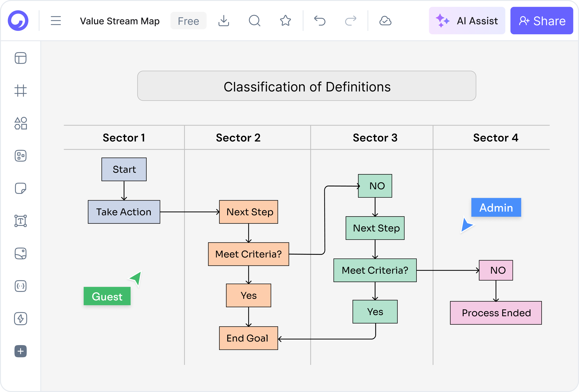Image resolution: width=579 pixels, height=392 pixels.
Task: Click the Sector 1 column header
Action: click(x=124, y=138)
